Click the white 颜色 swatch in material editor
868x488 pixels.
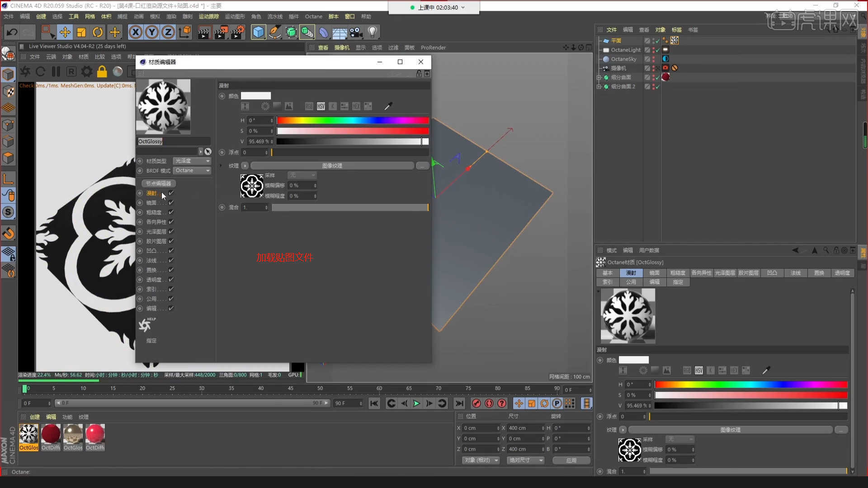(256, 96)
